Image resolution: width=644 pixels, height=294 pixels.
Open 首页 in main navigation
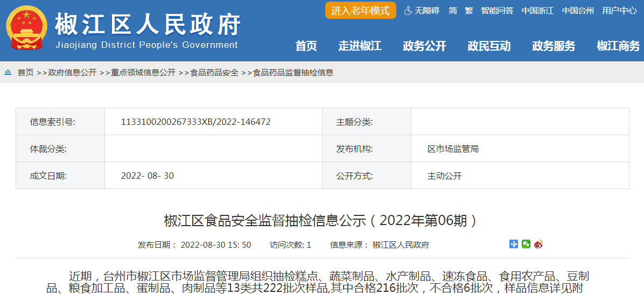coord(306,46)
